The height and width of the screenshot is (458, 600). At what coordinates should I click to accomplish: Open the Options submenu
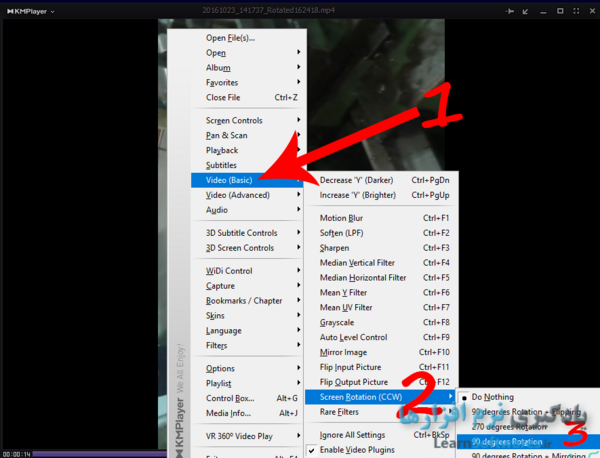click(248, 368)
